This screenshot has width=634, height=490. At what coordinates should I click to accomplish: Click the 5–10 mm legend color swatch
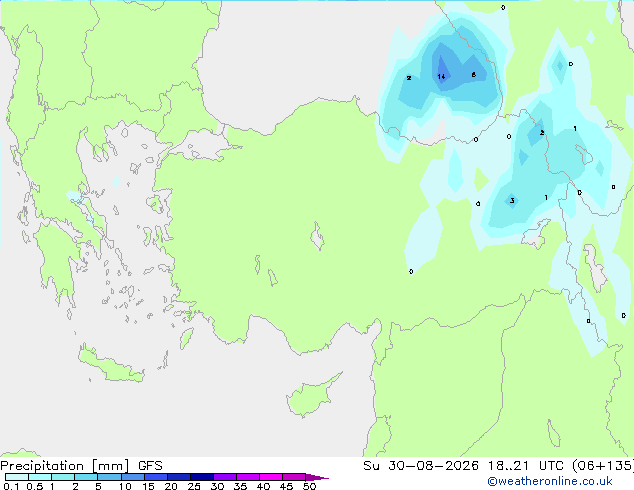coord(109,477)
